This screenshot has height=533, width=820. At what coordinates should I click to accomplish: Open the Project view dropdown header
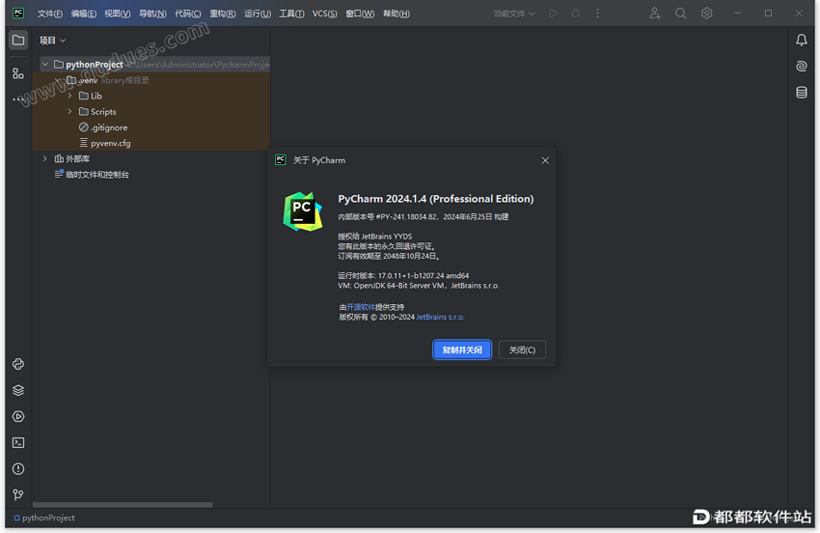pos(52,40)
